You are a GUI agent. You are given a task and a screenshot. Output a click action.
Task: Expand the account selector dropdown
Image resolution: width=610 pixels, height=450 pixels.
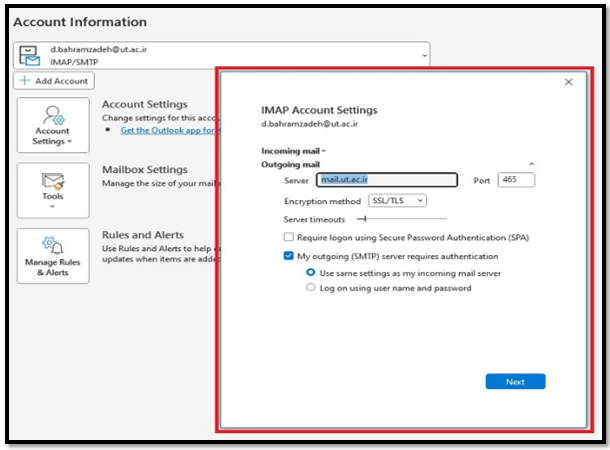click(422, 56)
